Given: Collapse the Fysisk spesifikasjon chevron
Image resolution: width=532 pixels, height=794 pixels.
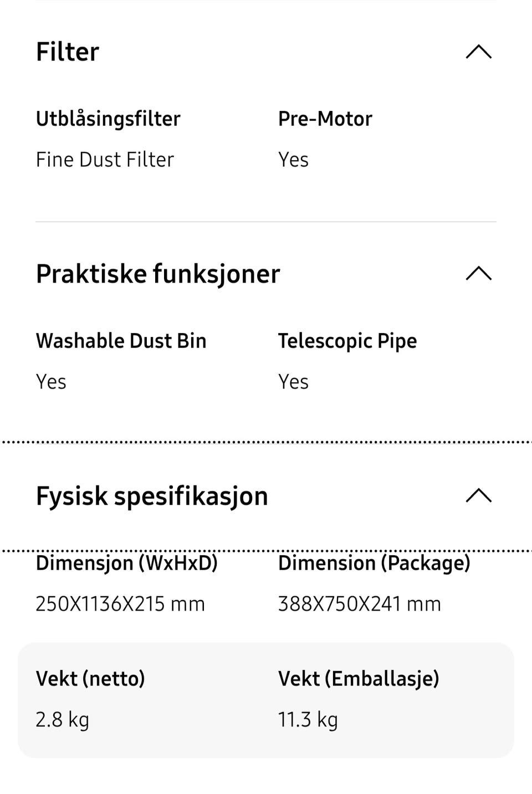Looking at the screenshot, I should (x=479, y=495).
